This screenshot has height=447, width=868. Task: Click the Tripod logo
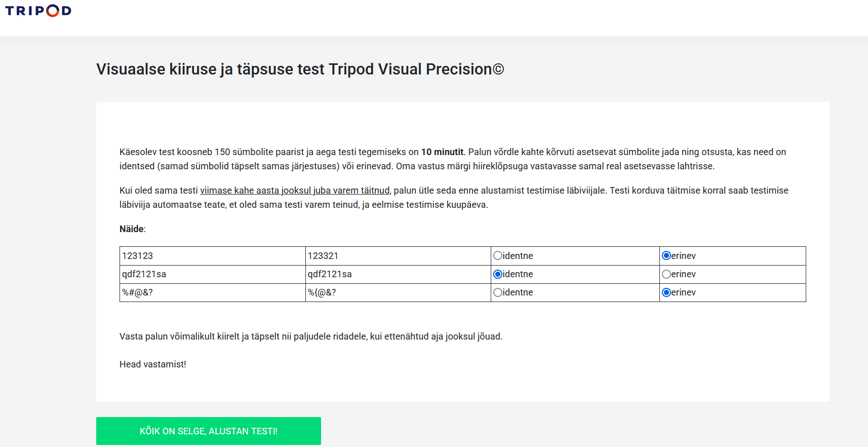[x=38, y=11]
